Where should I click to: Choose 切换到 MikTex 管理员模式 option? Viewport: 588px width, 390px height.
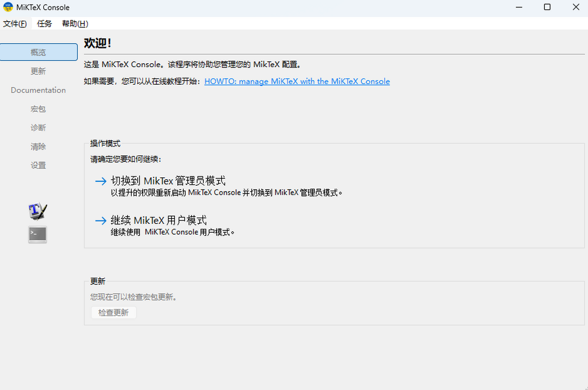click(x=168, y=181)
